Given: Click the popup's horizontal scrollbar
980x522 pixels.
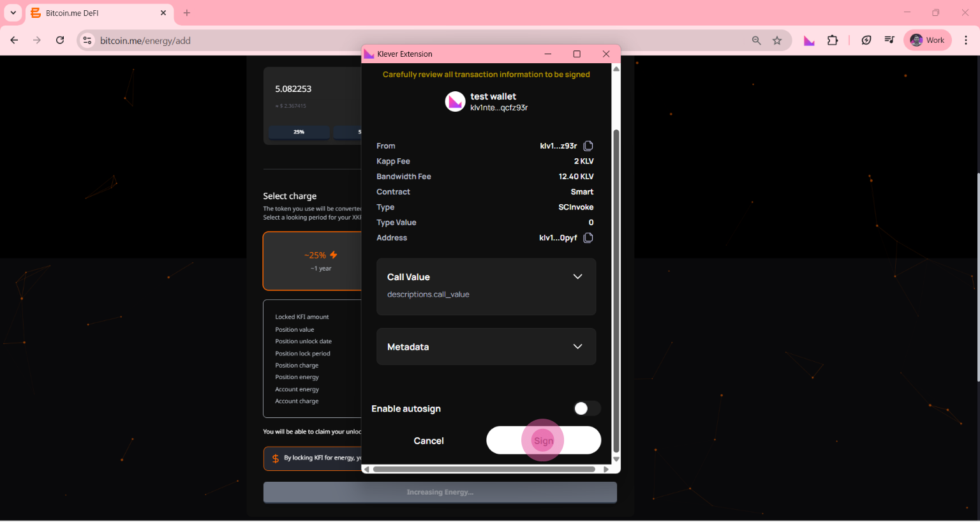Looking at the screenshot, I should point(484,470).
